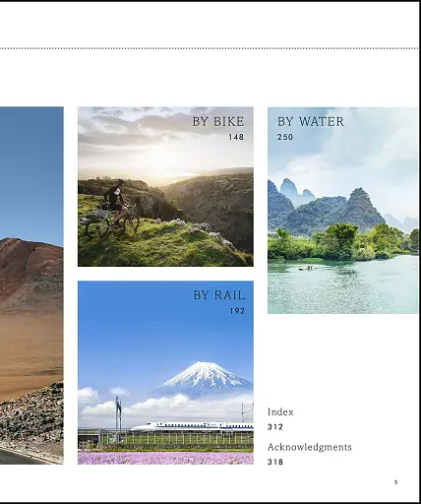Open the Index entry
Screen dimensions: 421x504
tap(280, 412)
